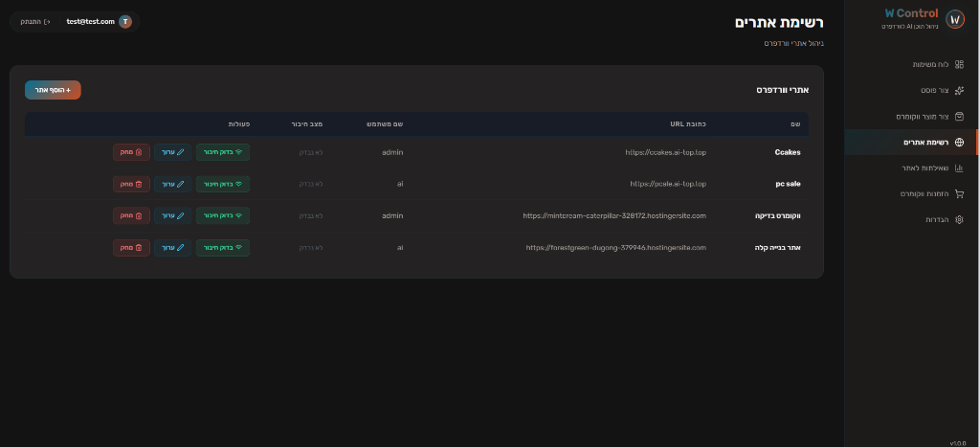Click the מצב חיבור column header
The height and width of the screenshot is (447, 980).
point(307,124)
